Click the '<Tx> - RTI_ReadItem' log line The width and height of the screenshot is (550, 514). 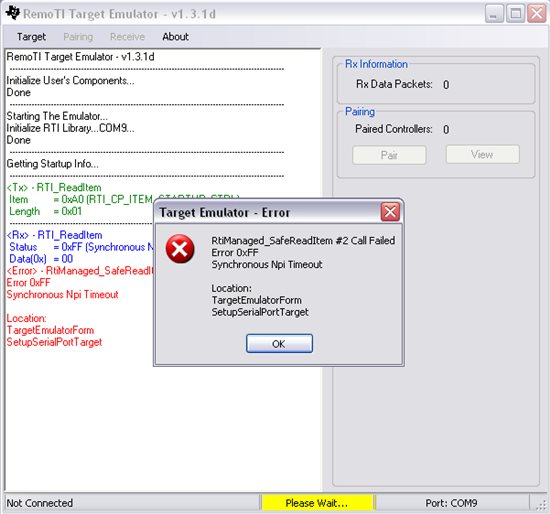click(54, 187)
